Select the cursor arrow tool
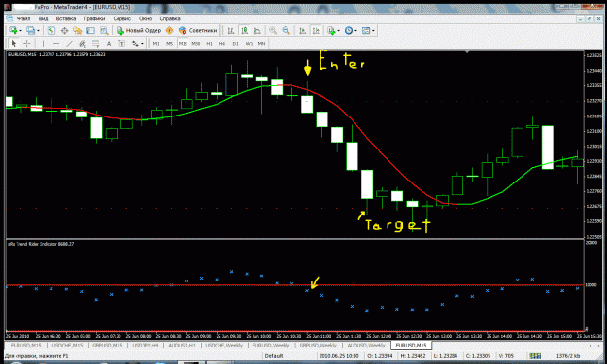The width and height of the screenshot is (607, 364). (14, 44)
